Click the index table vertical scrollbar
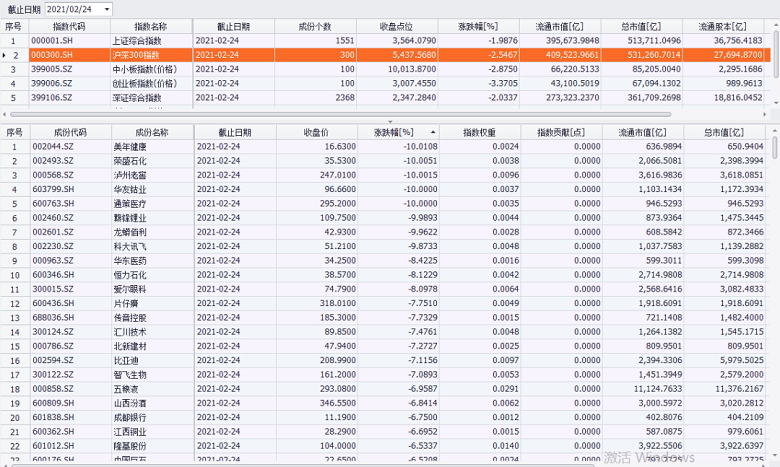This screenshot has width=780, height=467. [x=775, y=60]
